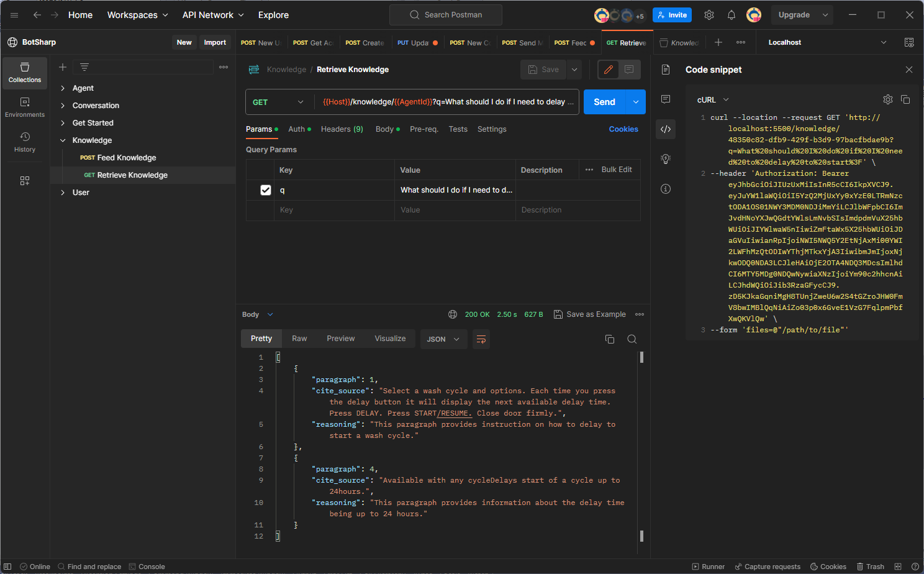Open Postman settings gear in header
924x574 pixels.
point(709,15)
